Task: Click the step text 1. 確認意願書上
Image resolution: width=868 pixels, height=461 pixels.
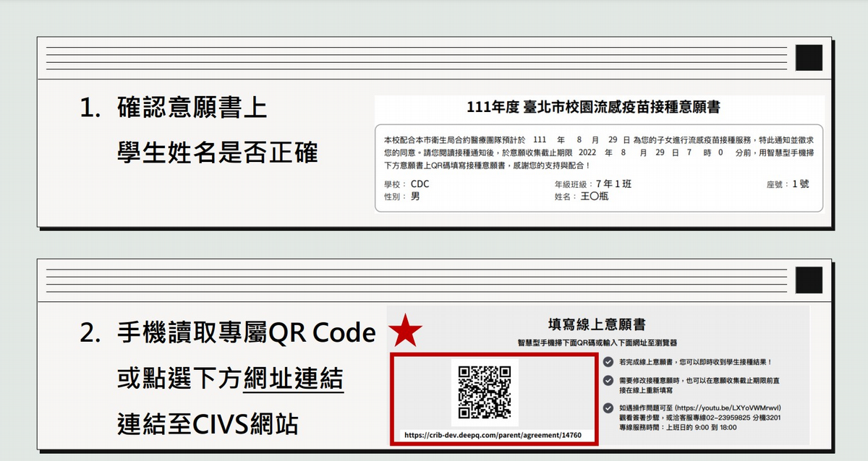Action: click(x=174, y=109)
